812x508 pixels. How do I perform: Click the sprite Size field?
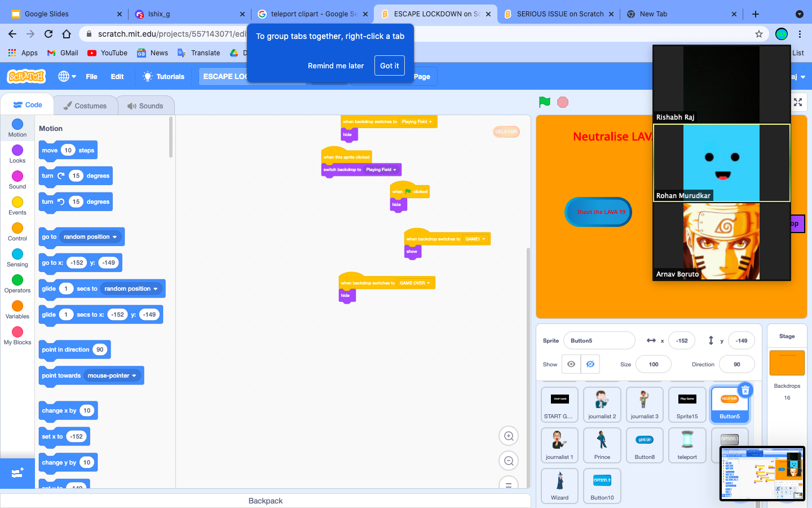[654, 364]
